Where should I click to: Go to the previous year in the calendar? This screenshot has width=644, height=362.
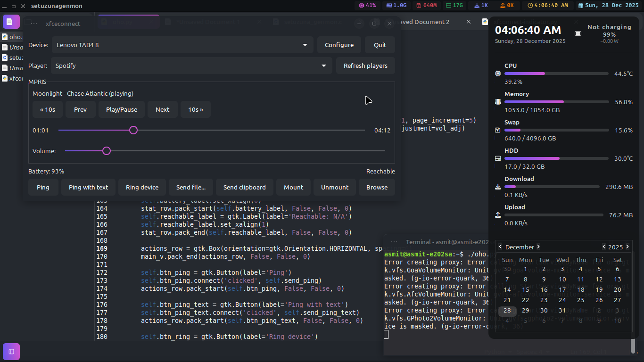click(604, 247)
